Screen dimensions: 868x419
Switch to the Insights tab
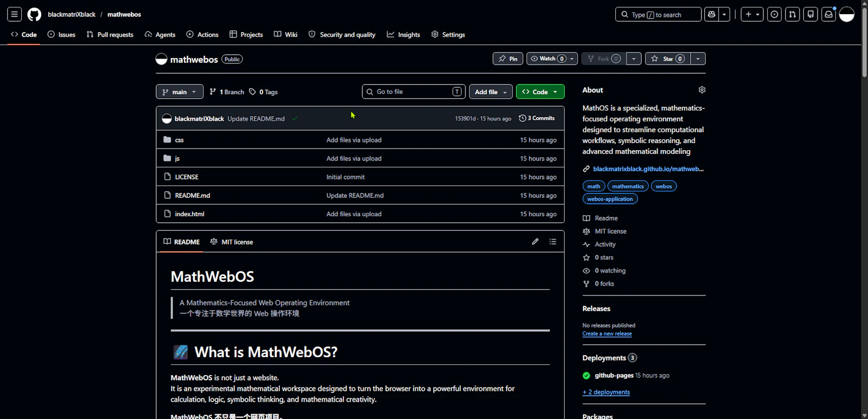tap(404, 35)
